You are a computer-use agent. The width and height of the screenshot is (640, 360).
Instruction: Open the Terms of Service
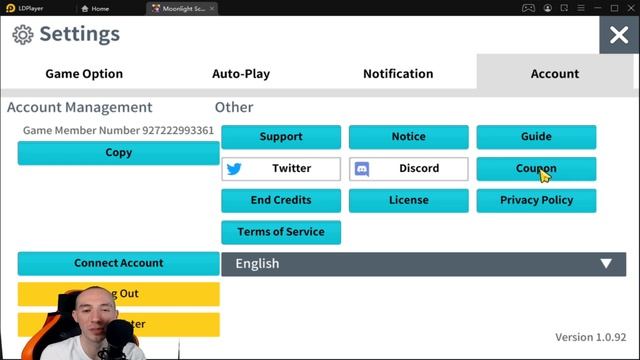[281, 232]
